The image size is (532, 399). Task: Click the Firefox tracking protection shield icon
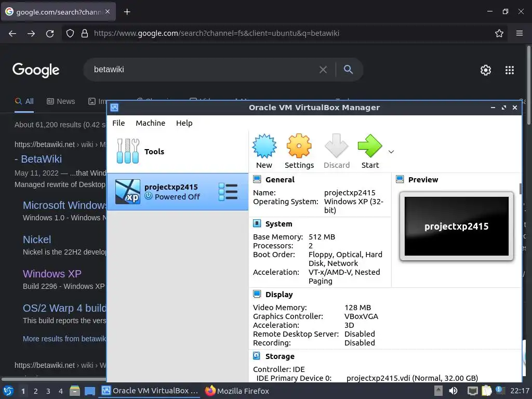coord(70,33)
